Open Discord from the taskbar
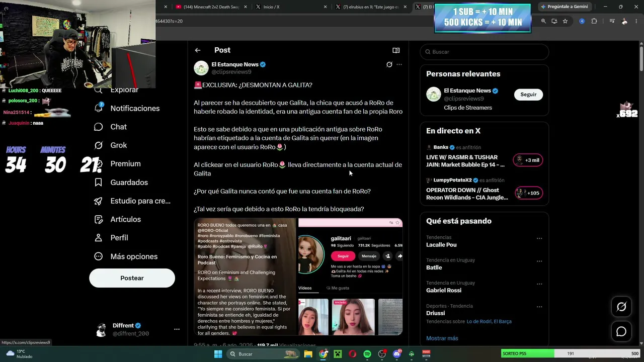Image resolution: width=644 pixels, height=362 pixels. click(397, 354)
